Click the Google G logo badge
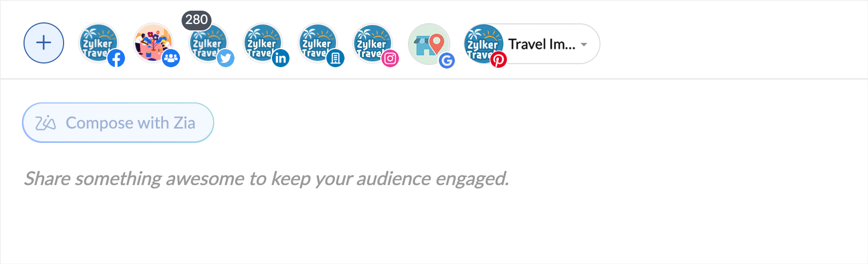 pos(447,61)
